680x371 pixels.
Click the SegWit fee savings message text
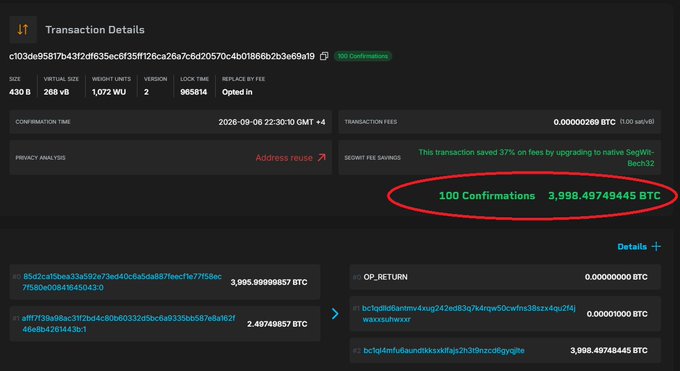point(536,158)
